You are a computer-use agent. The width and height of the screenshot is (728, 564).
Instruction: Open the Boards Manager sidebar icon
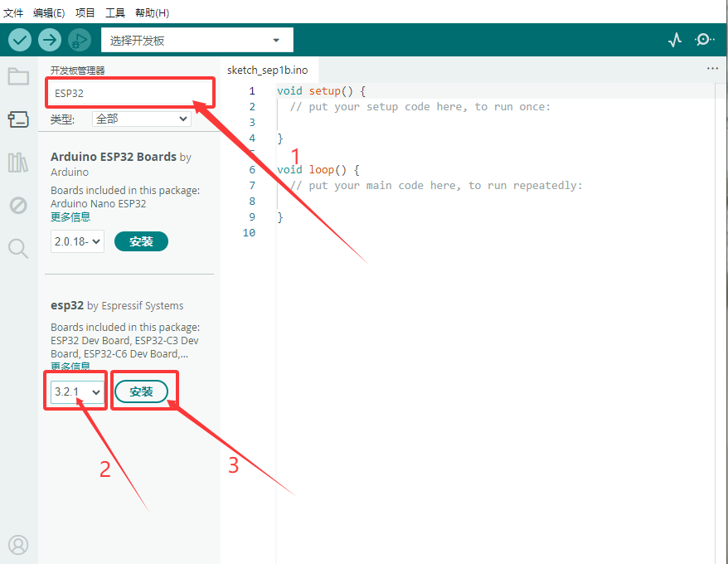(18, 119)
